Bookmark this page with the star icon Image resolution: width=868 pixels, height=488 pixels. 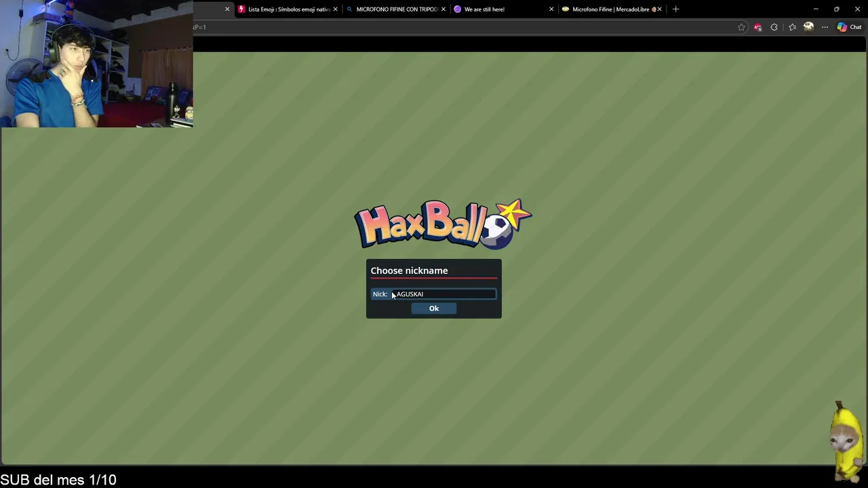[741, 27]
